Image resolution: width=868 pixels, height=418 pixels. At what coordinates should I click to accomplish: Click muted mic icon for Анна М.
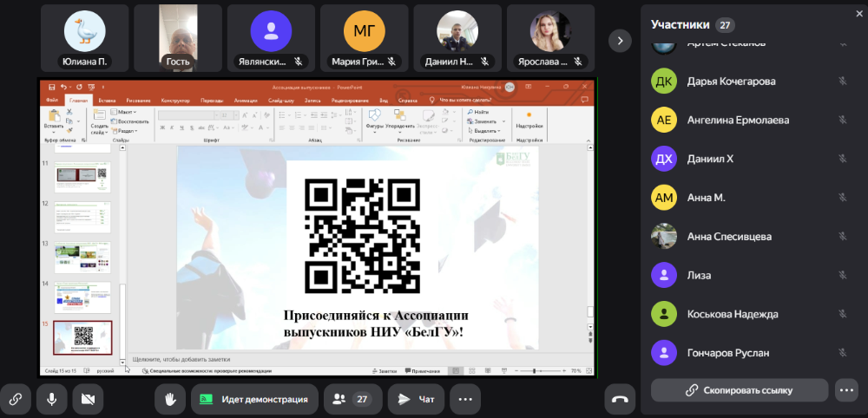(x=843, y=198)
